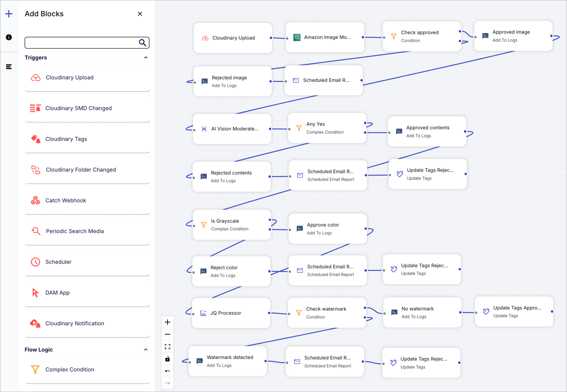
Task: Click the Watermark detected log icon
Action: pos(200,361)
